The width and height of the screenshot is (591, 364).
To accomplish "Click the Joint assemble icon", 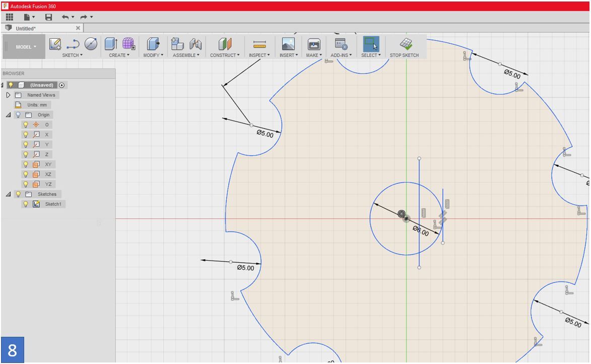I will (195, 44).
